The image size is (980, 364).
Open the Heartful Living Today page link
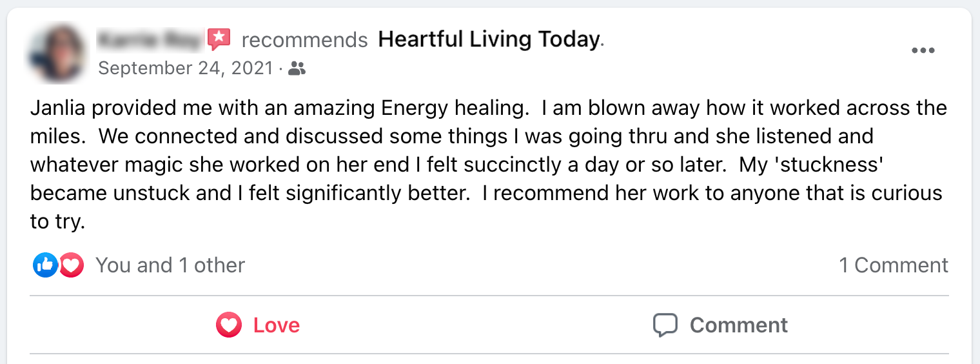click(x=489, y=40)
